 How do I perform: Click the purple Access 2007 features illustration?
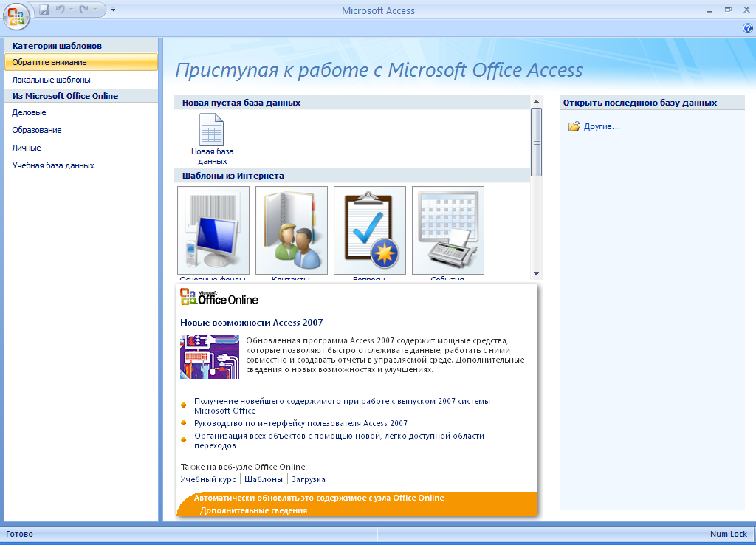tap(210, 357)
